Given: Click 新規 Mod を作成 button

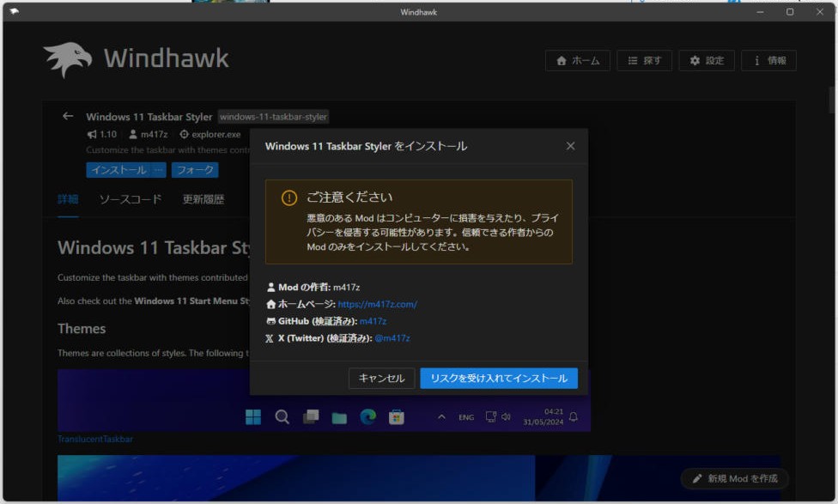Looking at the screenshot, I should pyautogui.click(x=735, y=478).
